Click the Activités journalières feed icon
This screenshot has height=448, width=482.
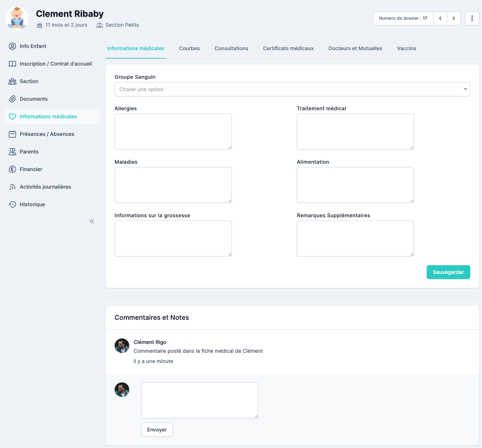12,187
